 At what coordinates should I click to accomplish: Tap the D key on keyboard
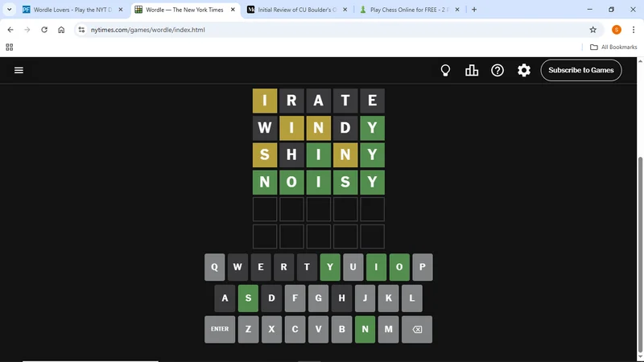coord(271,298)
